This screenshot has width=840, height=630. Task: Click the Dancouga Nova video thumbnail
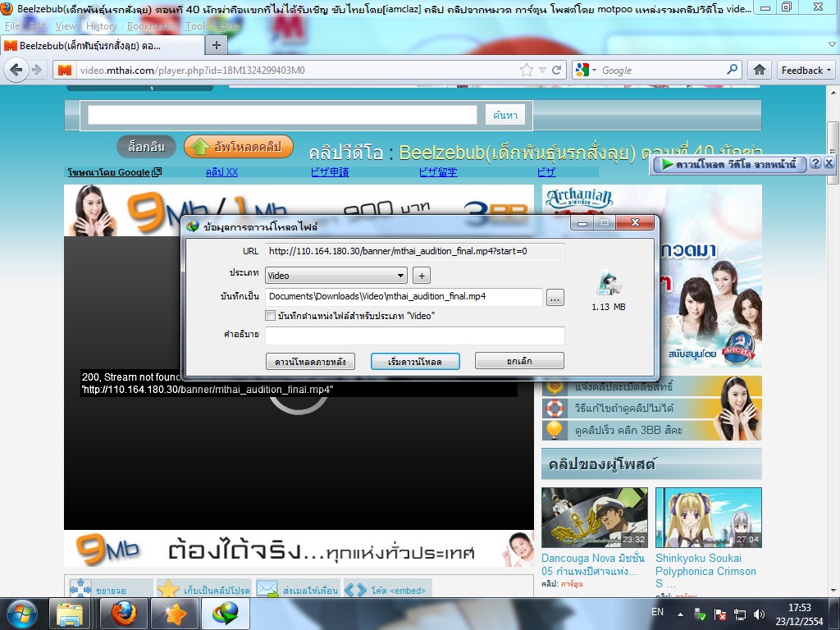tap(595, 518)
